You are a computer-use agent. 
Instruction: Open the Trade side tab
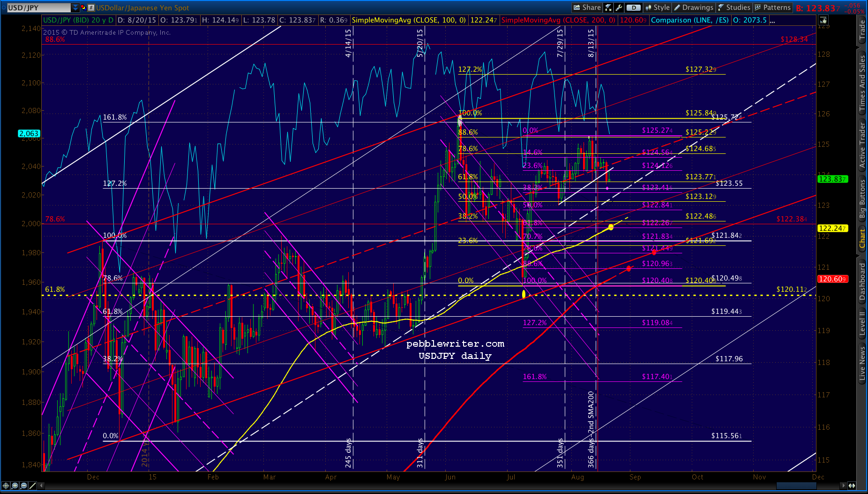[862, 30]
